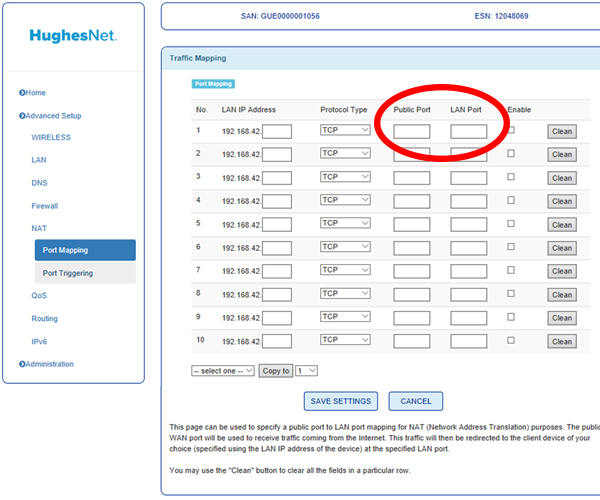Click LAN IP address field in row 5
The width and height of the screenshot is (600, 500).
[277, 225]
